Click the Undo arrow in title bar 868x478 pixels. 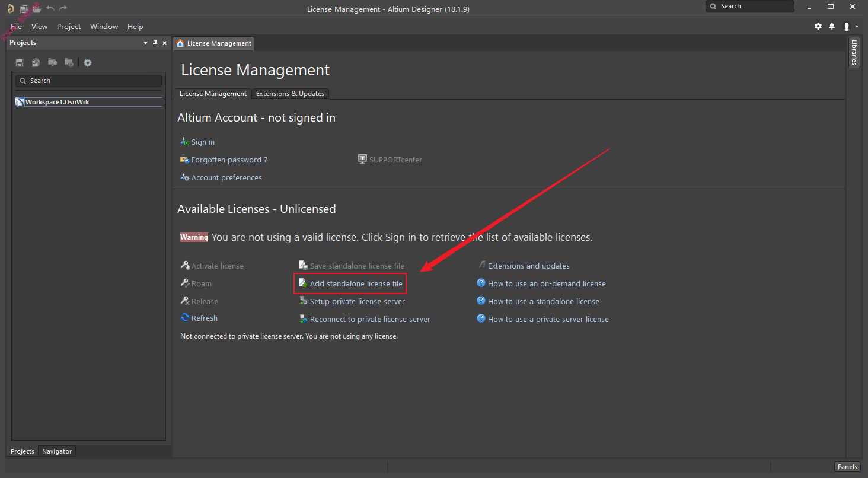click(50, 8)
